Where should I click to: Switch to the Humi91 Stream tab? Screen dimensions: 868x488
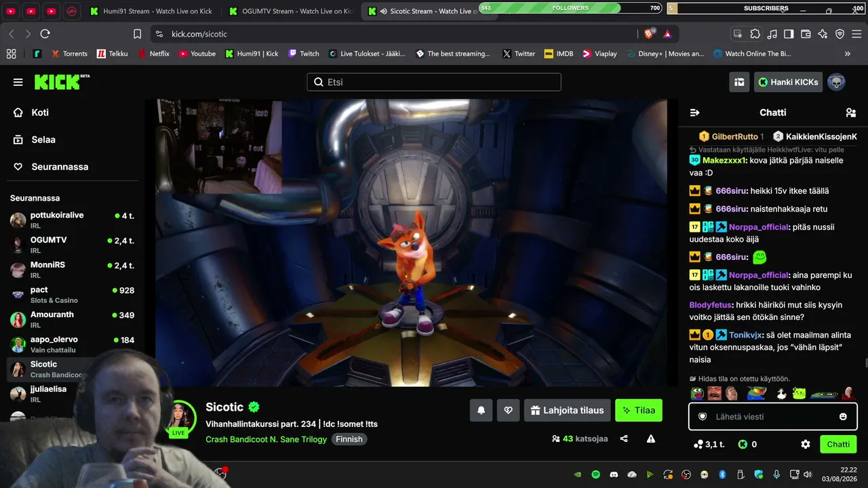[151, 11]
